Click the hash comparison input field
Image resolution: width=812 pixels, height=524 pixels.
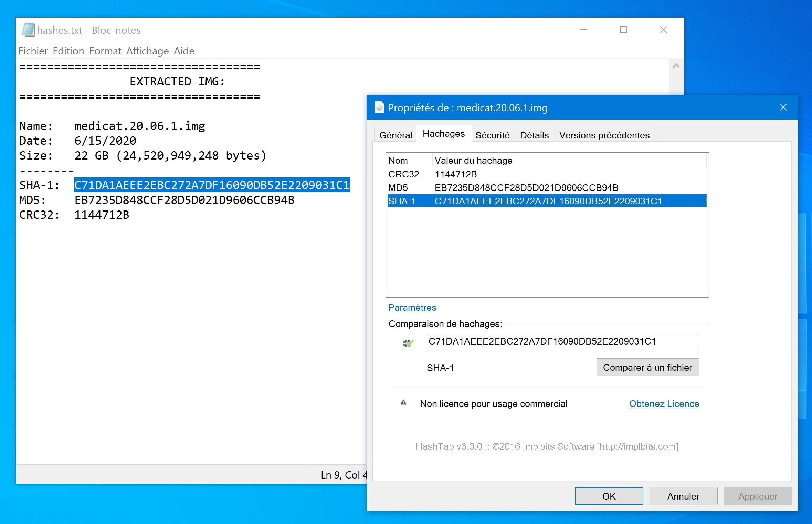click(x=563, y=343)
